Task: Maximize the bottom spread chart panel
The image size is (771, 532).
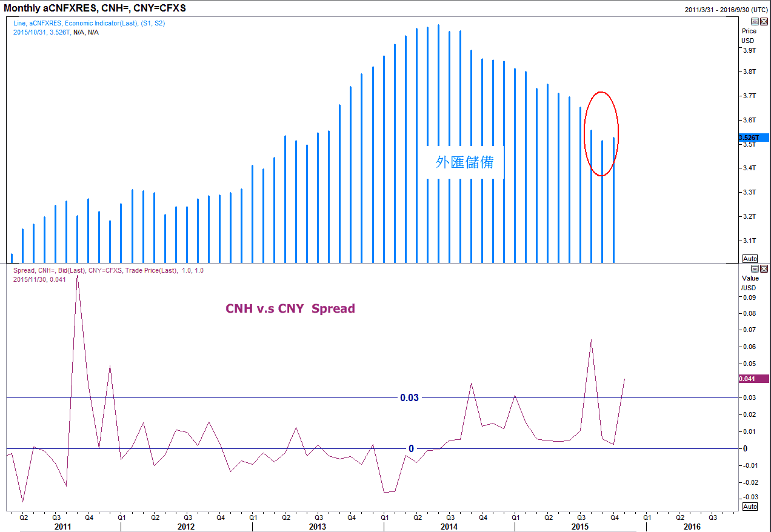Action: pos(755,268)
